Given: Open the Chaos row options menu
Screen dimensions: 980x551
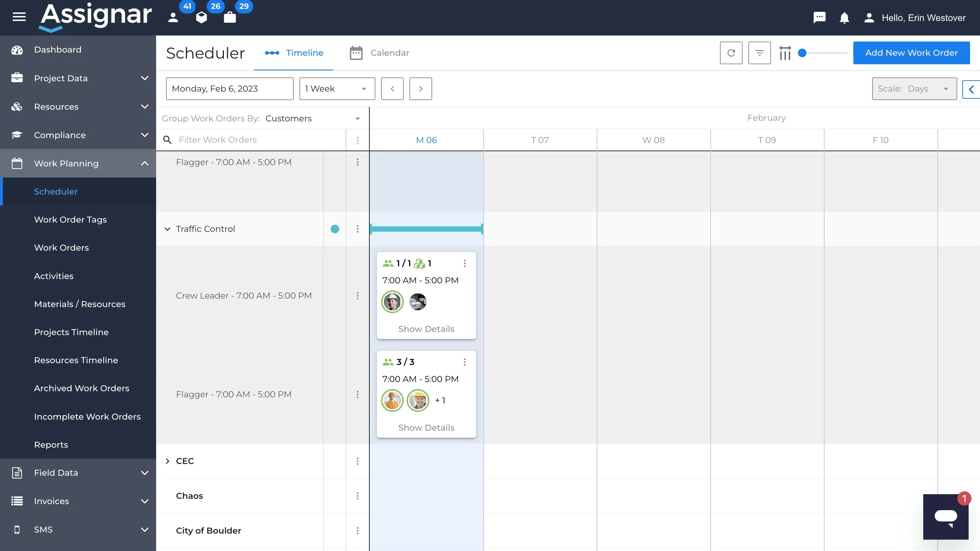Looking at the screenshot, I should (357, 496).
